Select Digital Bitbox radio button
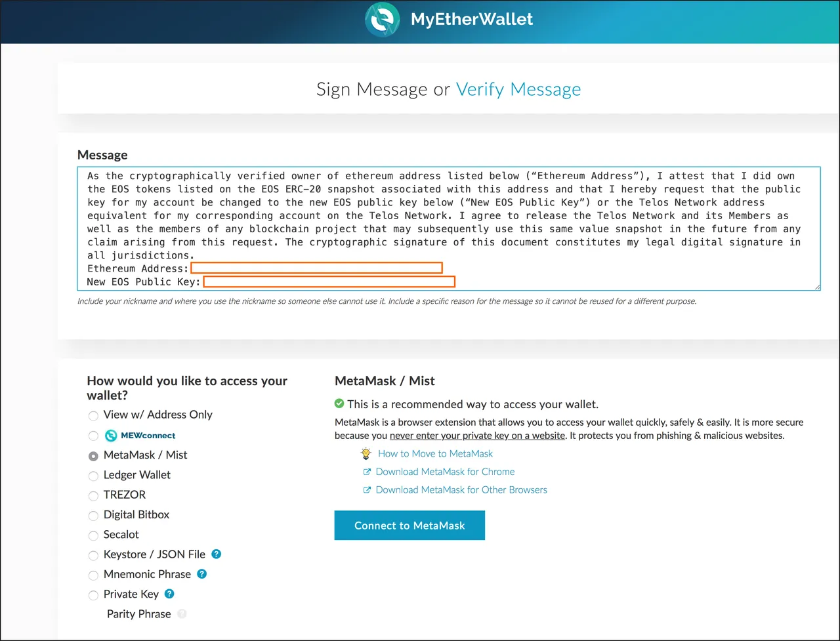Viewport: 840px width, 641px height. (93, 516)
